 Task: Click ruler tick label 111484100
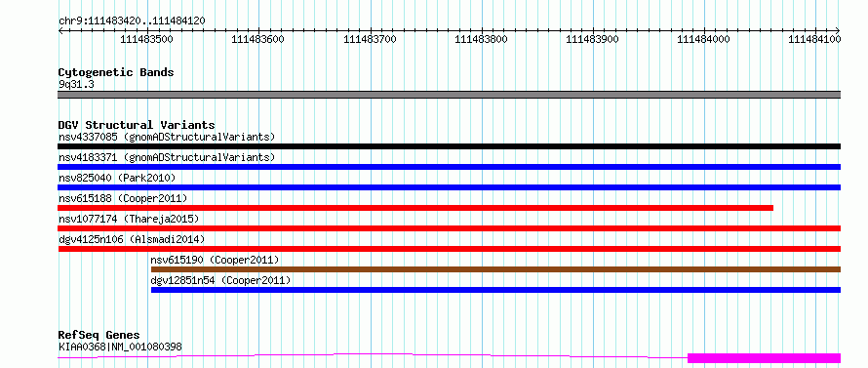tap(814, 39)
